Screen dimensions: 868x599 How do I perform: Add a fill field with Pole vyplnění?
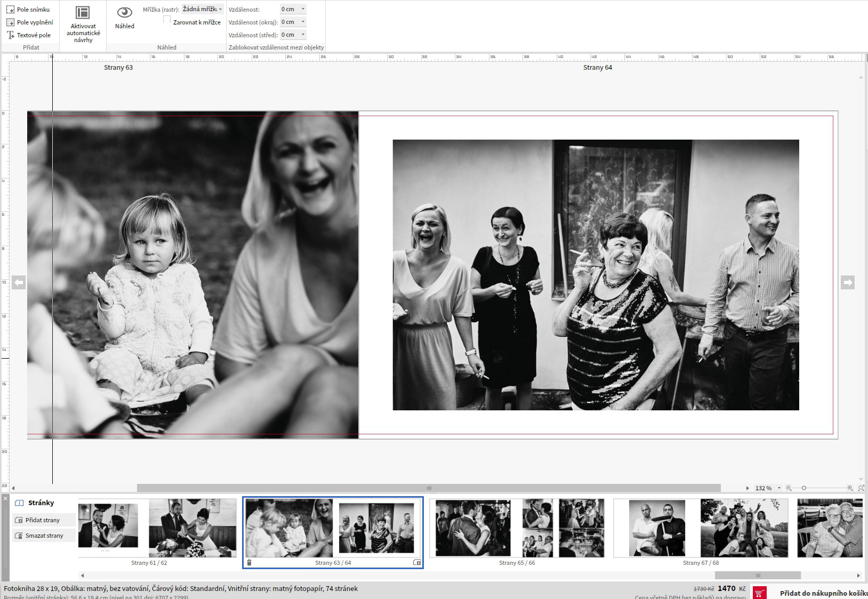30,22
